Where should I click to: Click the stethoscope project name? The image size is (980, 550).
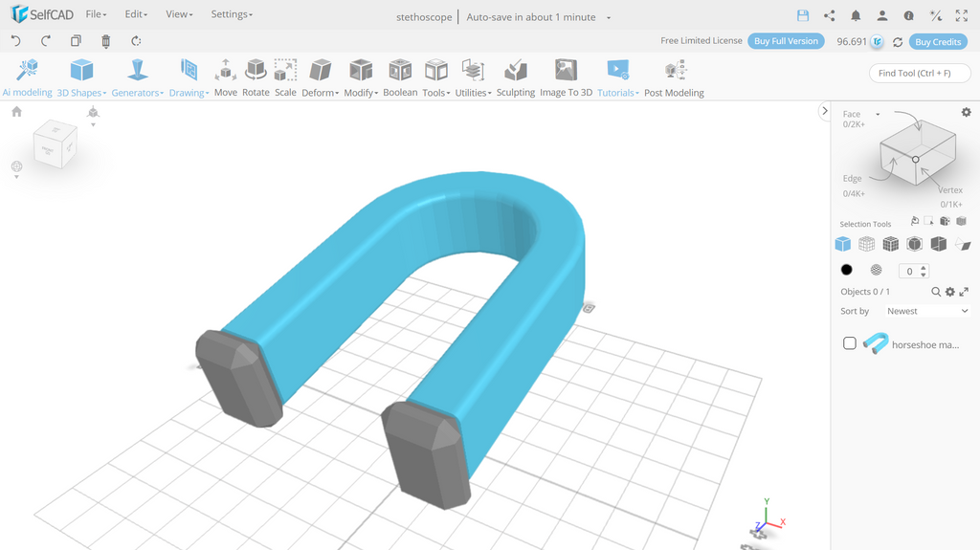point(424,17)
